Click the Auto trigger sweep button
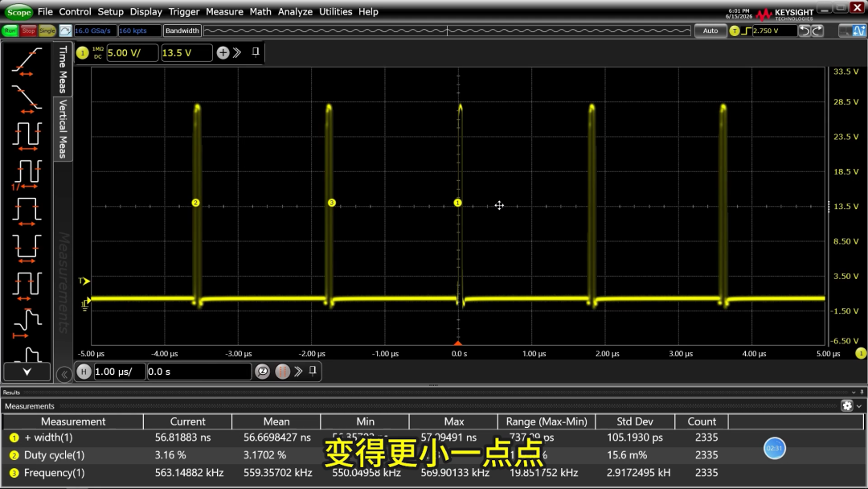Viewport: 868px width, 489px height. coord(710,31)
